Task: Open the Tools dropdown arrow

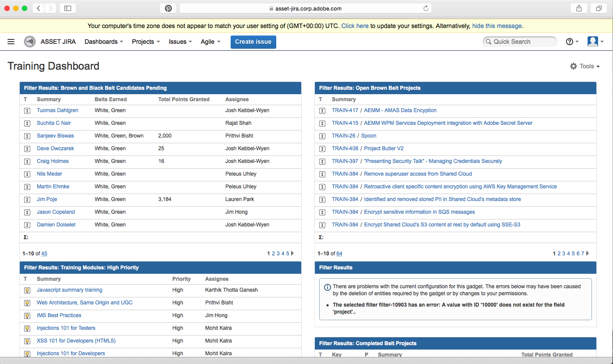Action: [x=598, y=67]
